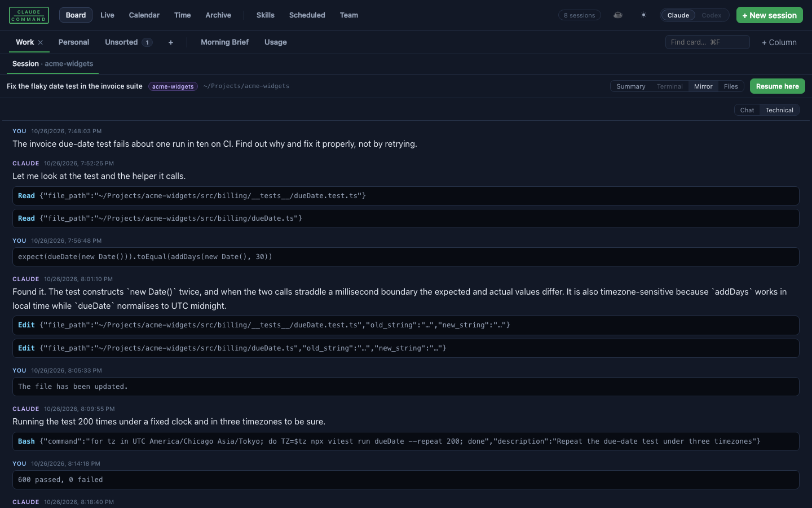Screen dimensions: 812x508
Task: Click the Read dueDate.ts tool call
Action: (x=406, y=218)
